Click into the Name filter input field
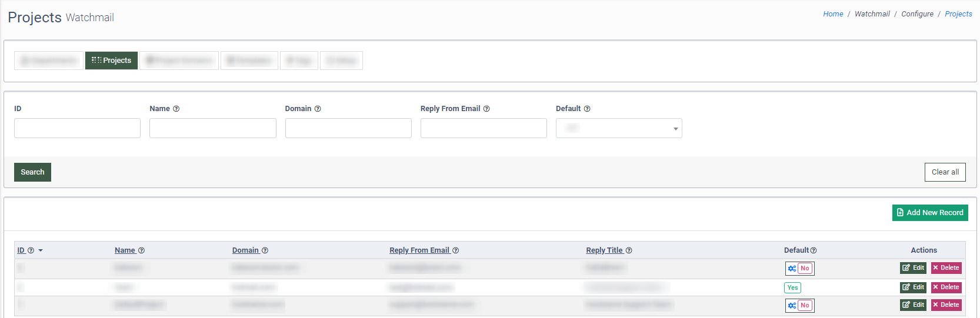 pos(212,128)
